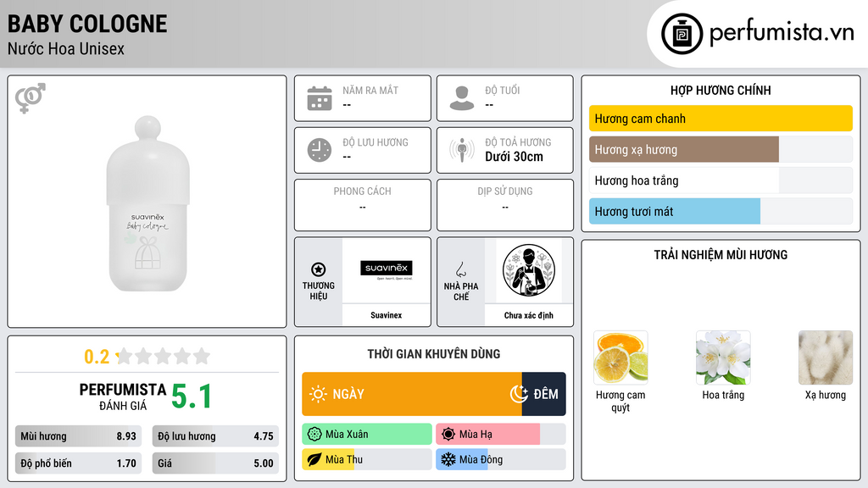Click the unisex gender symbol icon
The width and height of the screenshot is (868, 488).
click(x=31, y=98)
